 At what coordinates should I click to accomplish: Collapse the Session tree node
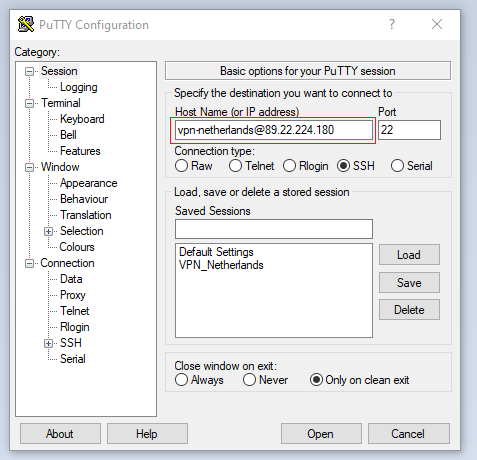pos(29,71)
